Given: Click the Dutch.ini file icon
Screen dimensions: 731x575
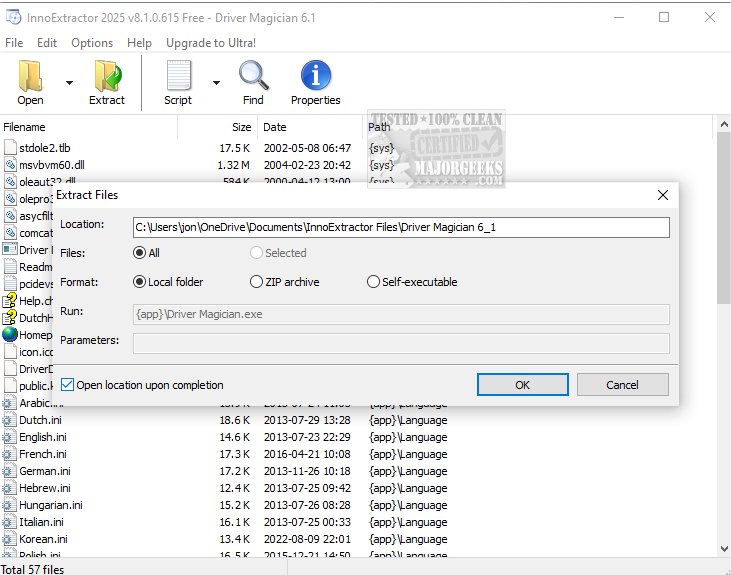Looking at the screenshot, I should (x=8, y=420).
